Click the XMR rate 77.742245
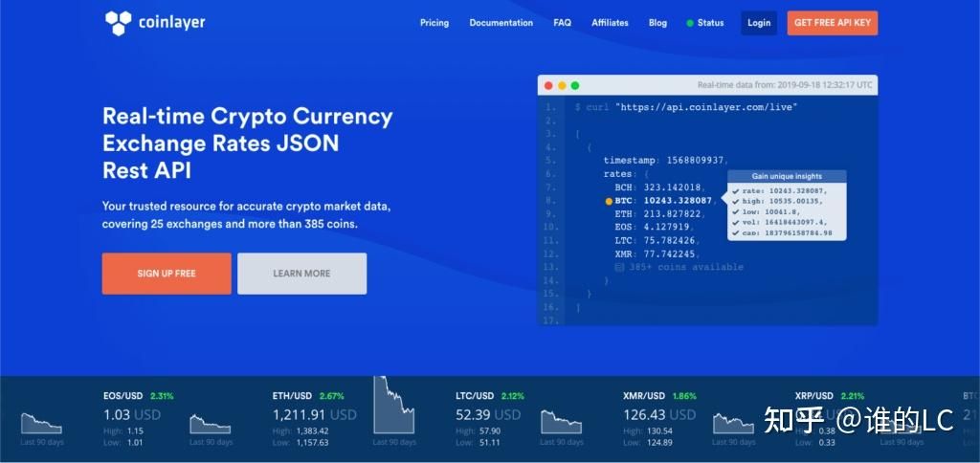This screenshot has width=980, height=463. 669,254
